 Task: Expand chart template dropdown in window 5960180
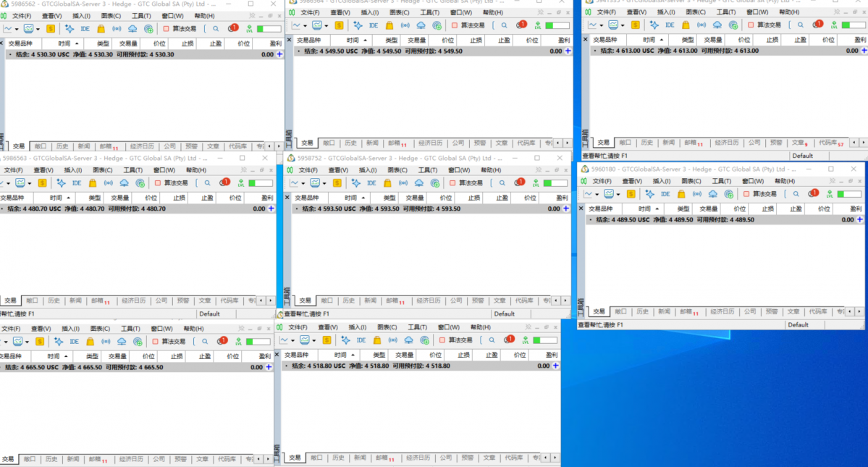(x=618, y=195)
